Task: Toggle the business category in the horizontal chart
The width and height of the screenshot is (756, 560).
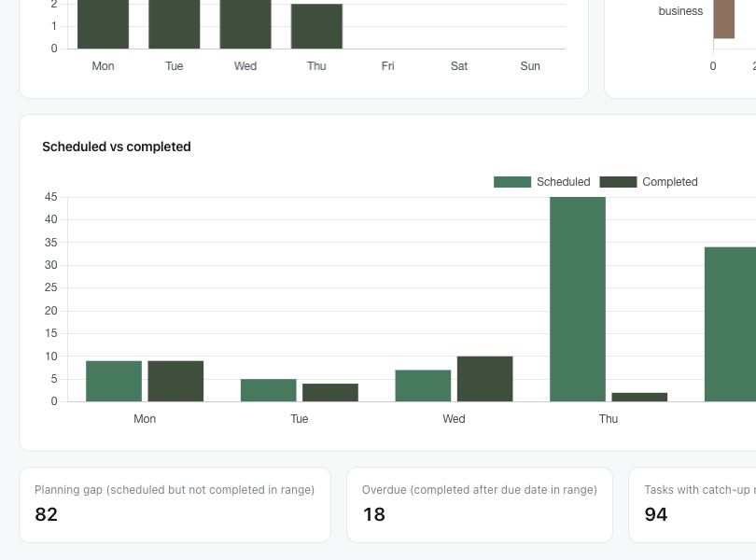Action: point(680,11)
